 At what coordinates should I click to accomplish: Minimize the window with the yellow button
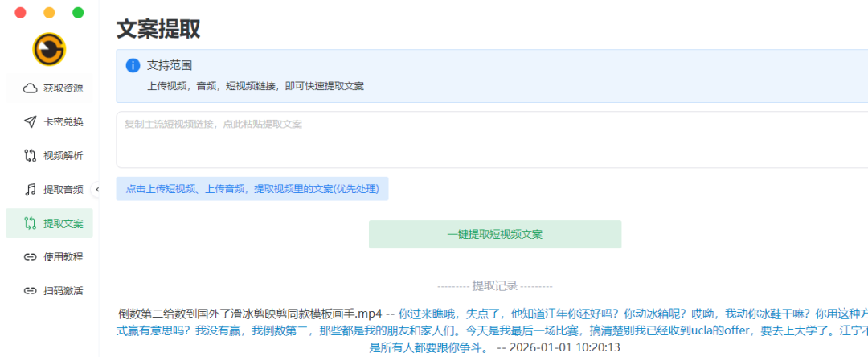coord(49,13)
